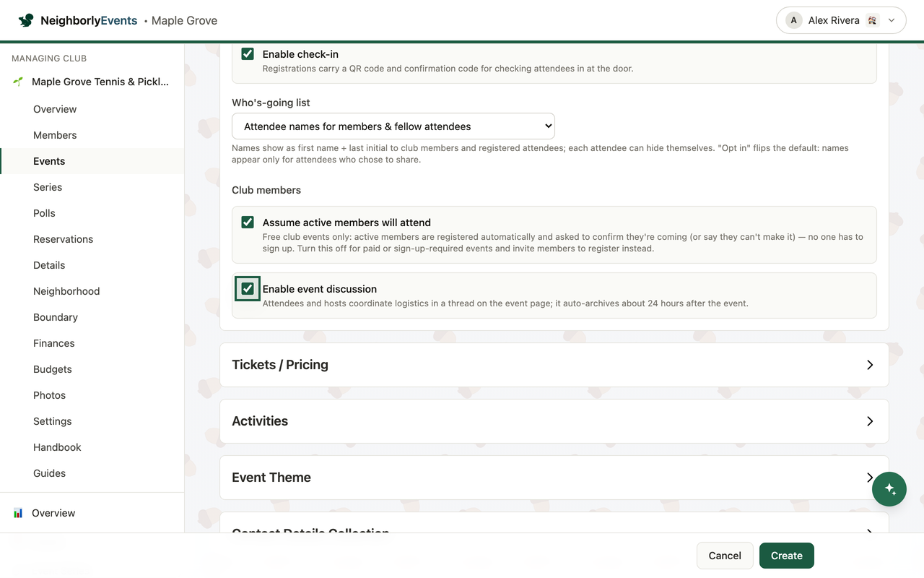Expand the Activities section
Screen dimensions: 924x578
click(x=554, y=421)
